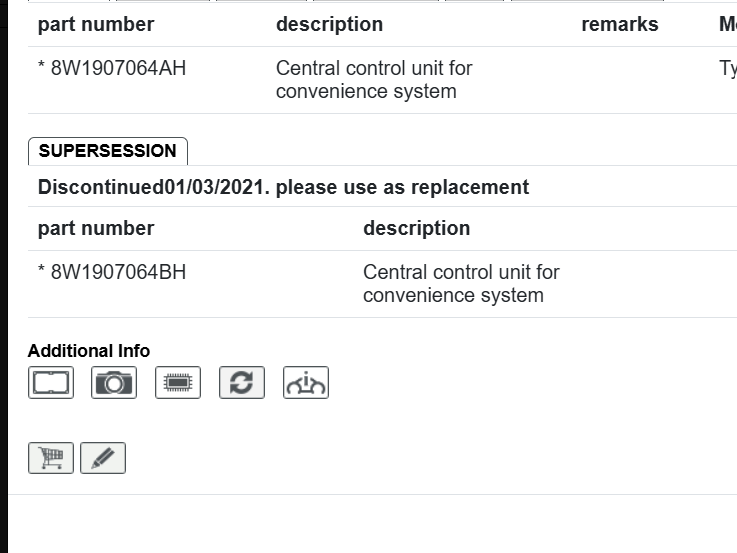
Task: Click the 'remarks' column header
Action: (x=620, y=24)
